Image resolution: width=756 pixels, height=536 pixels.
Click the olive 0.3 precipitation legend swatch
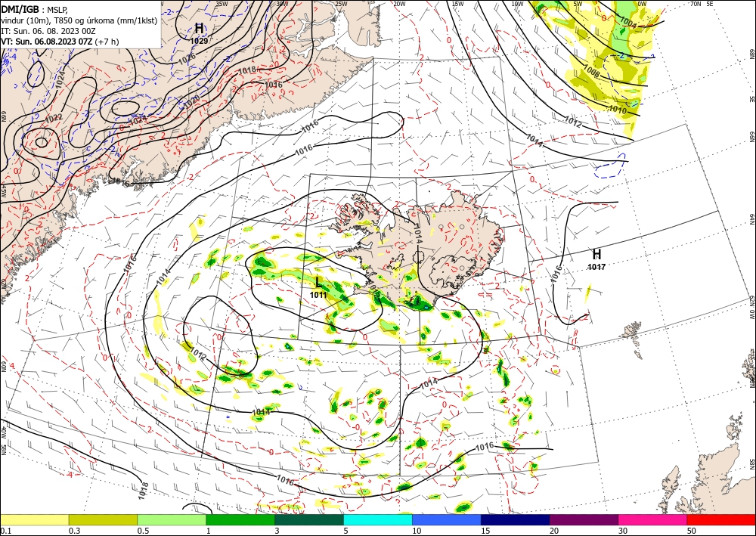click(103, 519)
